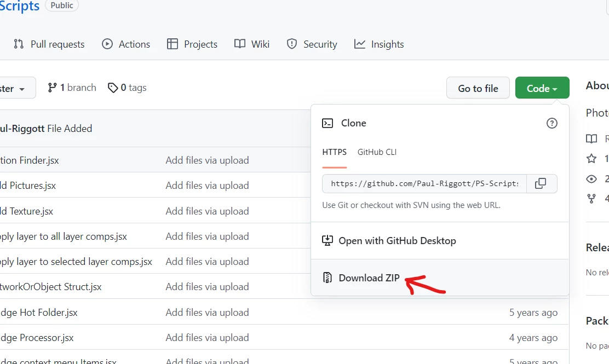Click the ZIP file icon
Viewport: 609px width, 364px height.
(328, 278)
